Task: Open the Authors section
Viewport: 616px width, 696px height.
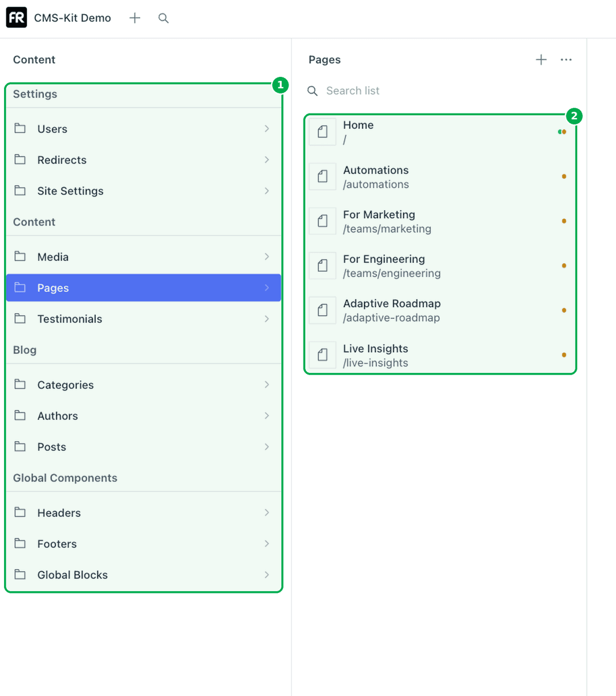Action: coord(144,416)
